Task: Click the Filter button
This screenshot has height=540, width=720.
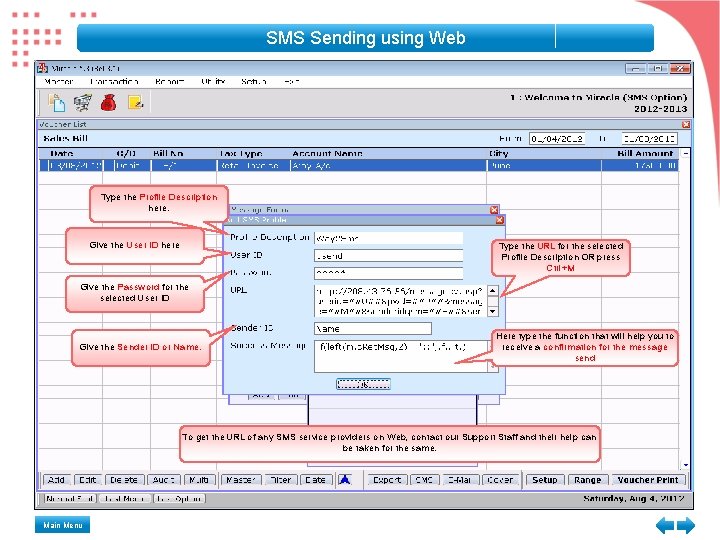Action: [281, 480]
